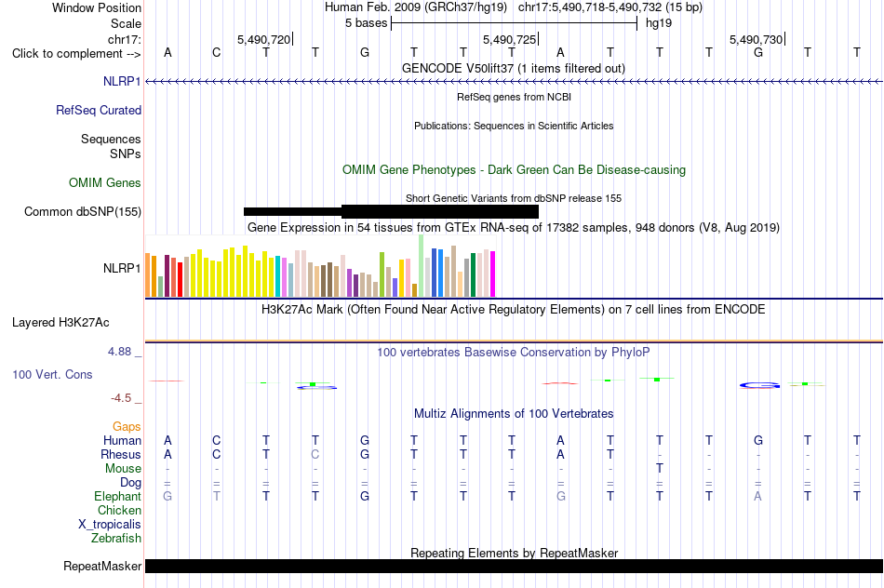Click the Rhesus species label
Screen dimensions: 884x588
pos(121,454)
